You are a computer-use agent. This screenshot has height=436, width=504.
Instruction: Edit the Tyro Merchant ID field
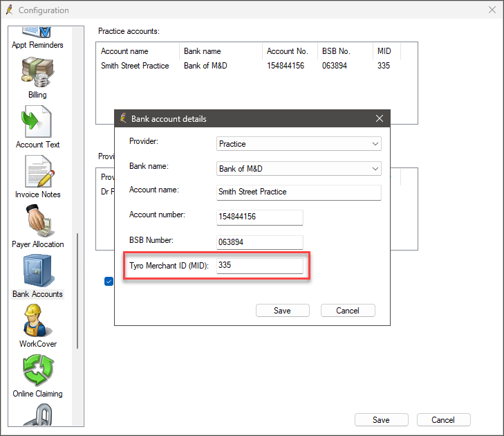pyautogui.click(x=260, y=266)
